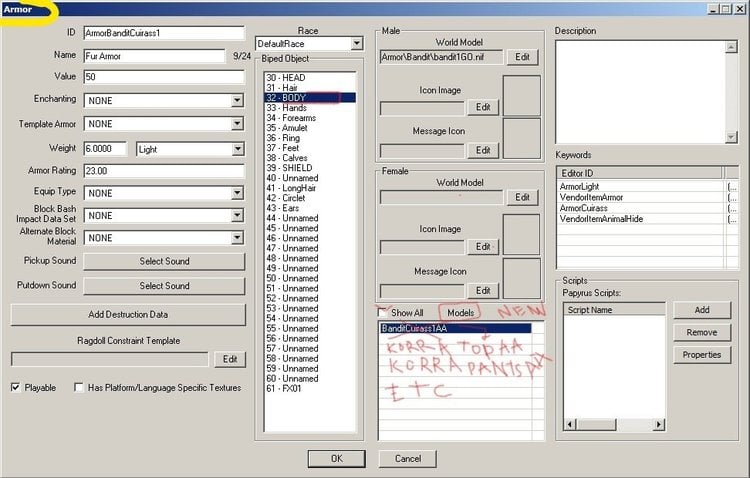Image resolution: width=750 pixels, height=478 pixels.
Task: Click Add Destruction Data button
Action: click(128, 314)
